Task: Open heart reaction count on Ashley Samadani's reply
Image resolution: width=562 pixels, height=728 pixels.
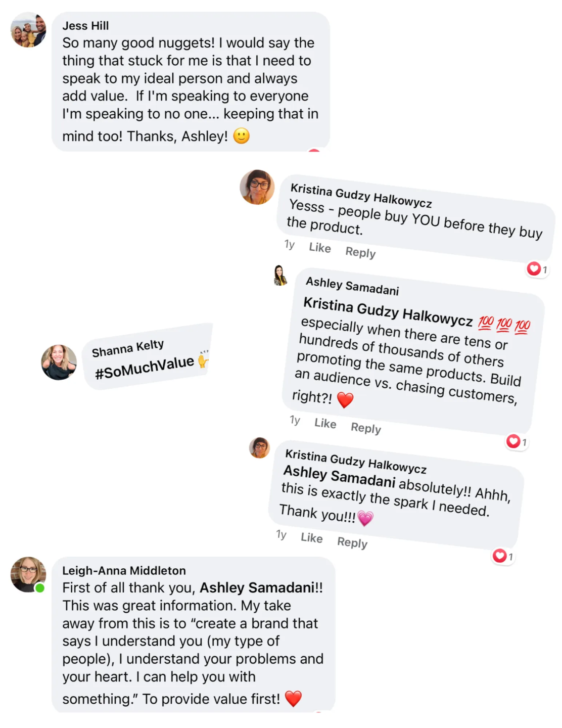Action: [516, 441]
